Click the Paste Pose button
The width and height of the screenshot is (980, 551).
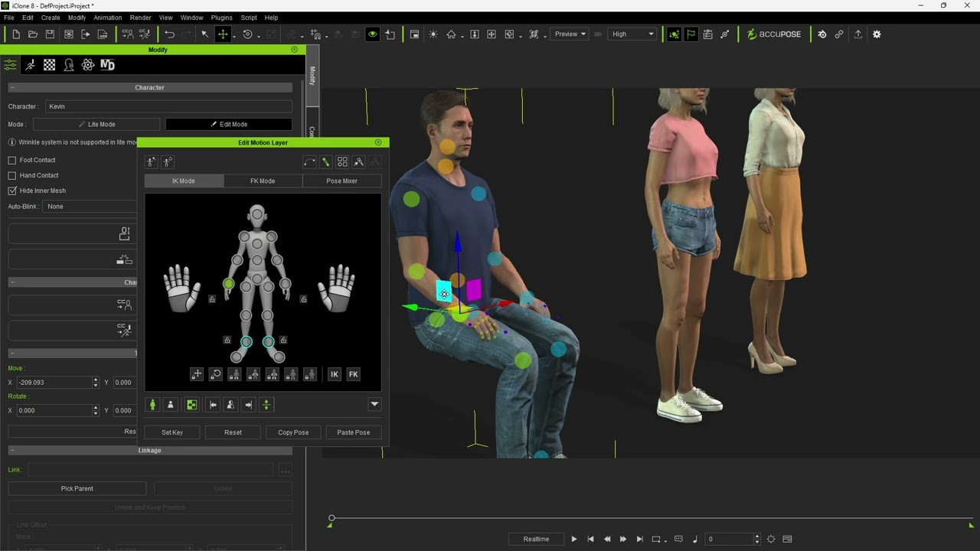click(354, 432)
